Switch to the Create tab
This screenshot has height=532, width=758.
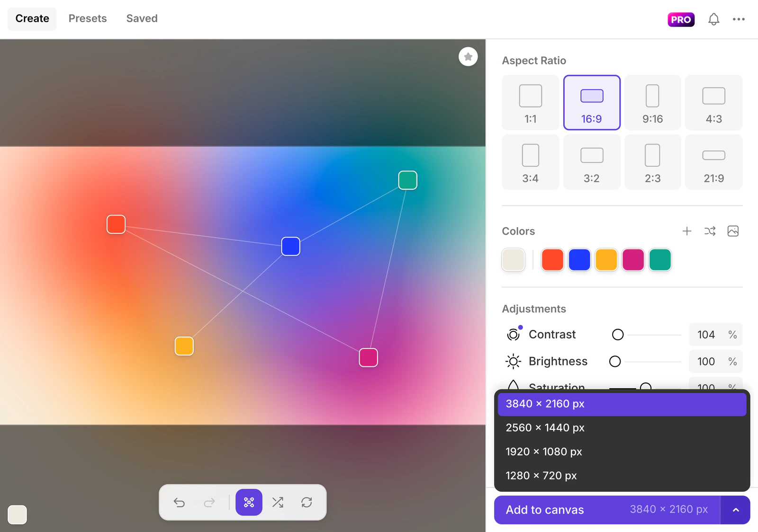[x=32, y=19]
